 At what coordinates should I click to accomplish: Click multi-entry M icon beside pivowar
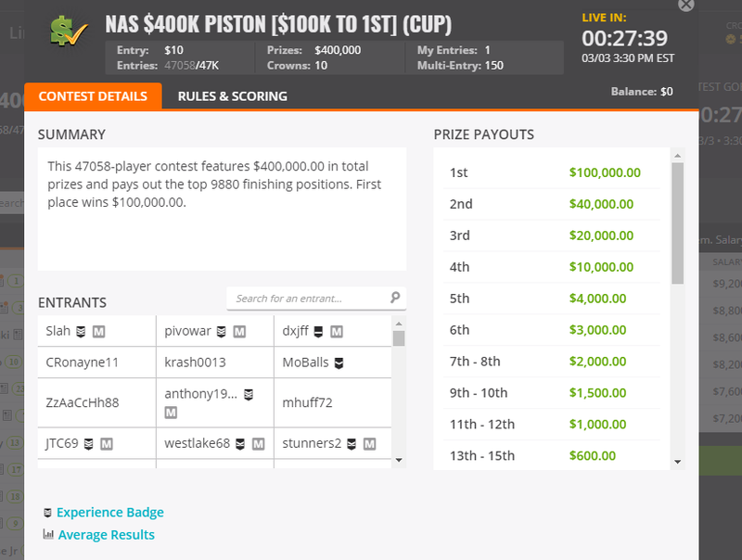tap(239, 332)
